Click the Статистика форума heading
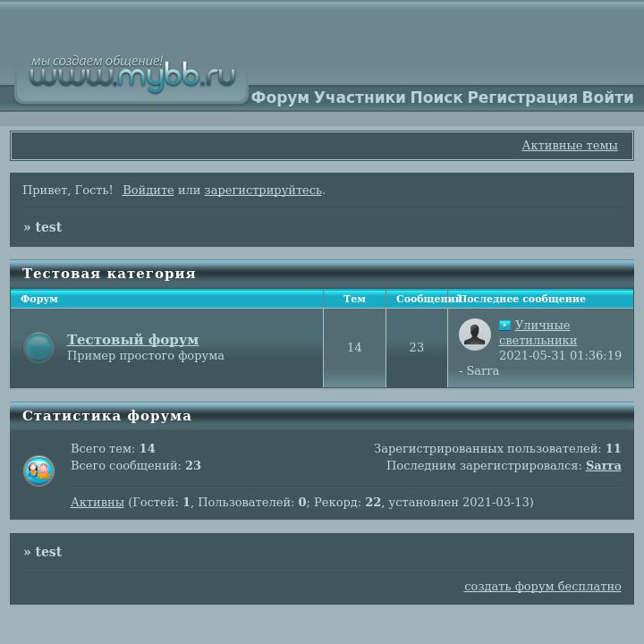 [x=106, y=416]
